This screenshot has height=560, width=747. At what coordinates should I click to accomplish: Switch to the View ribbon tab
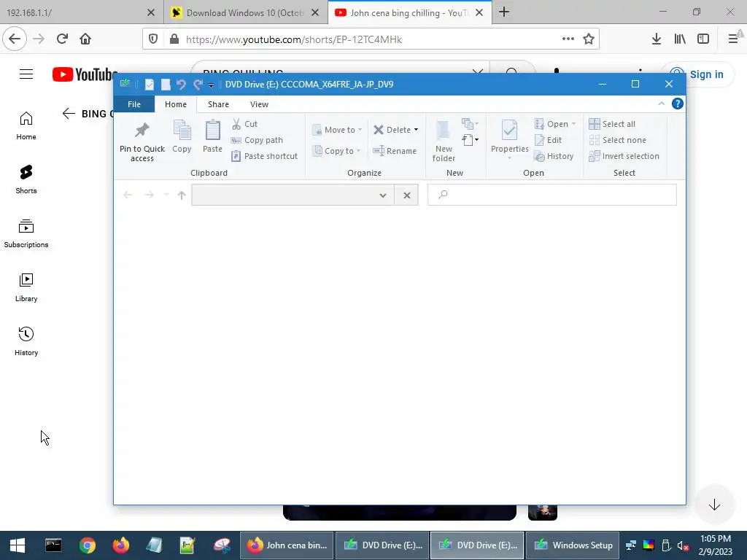(259, 104)
